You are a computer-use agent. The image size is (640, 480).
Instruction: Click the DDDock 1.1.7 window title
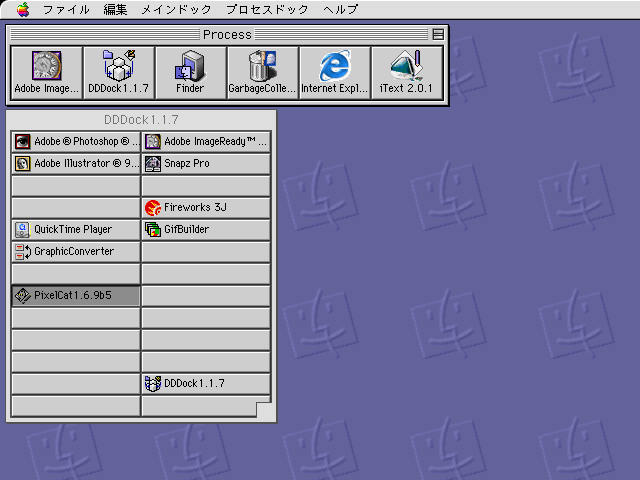[141, 120]
